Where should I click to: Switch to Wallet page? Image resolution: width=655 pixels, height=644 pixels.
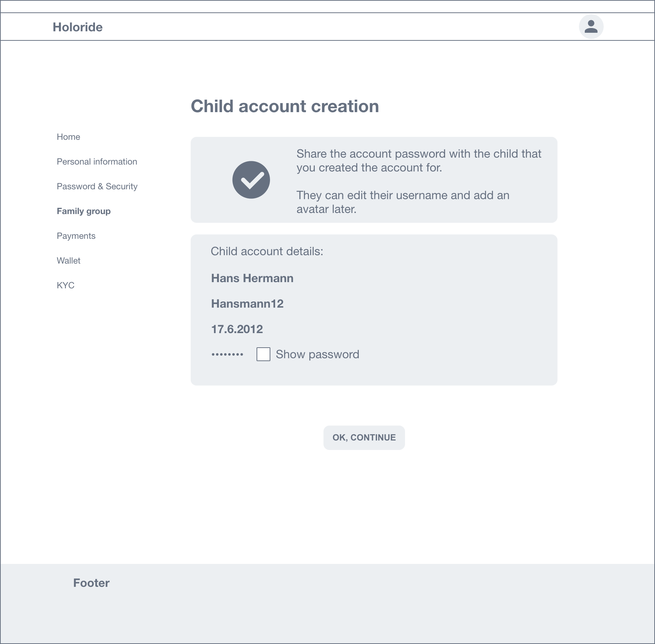[68, 261]
